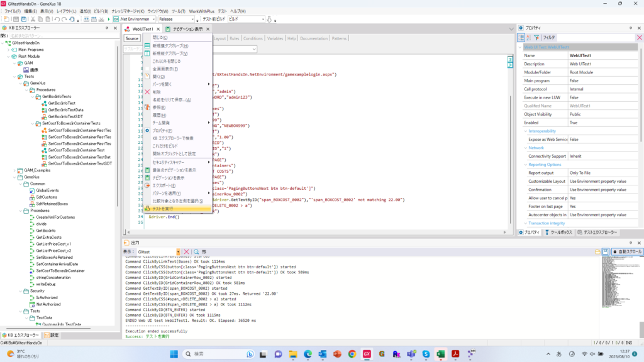
Task: Click the Undo toolbar icon
Action: tap(57, 19)
